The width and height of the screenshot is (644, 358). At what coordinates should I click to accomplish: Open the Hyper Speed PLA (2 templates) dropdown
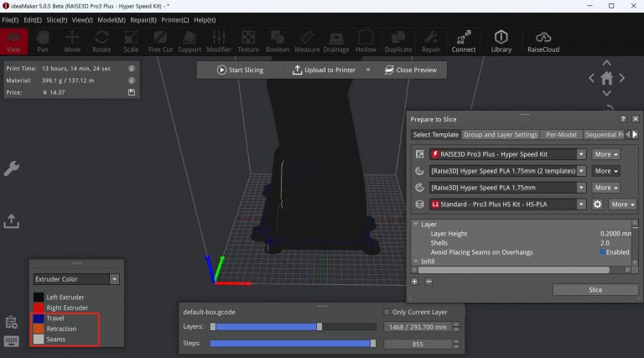(x=581, y=171)
